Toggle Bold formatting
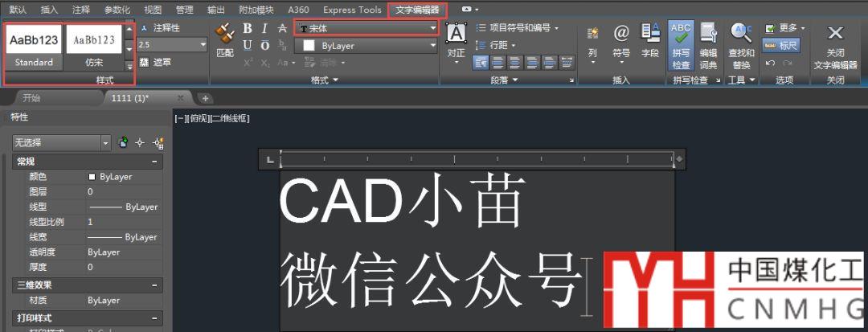This screenshot has width=868, height=332. (x=248, y=28)
